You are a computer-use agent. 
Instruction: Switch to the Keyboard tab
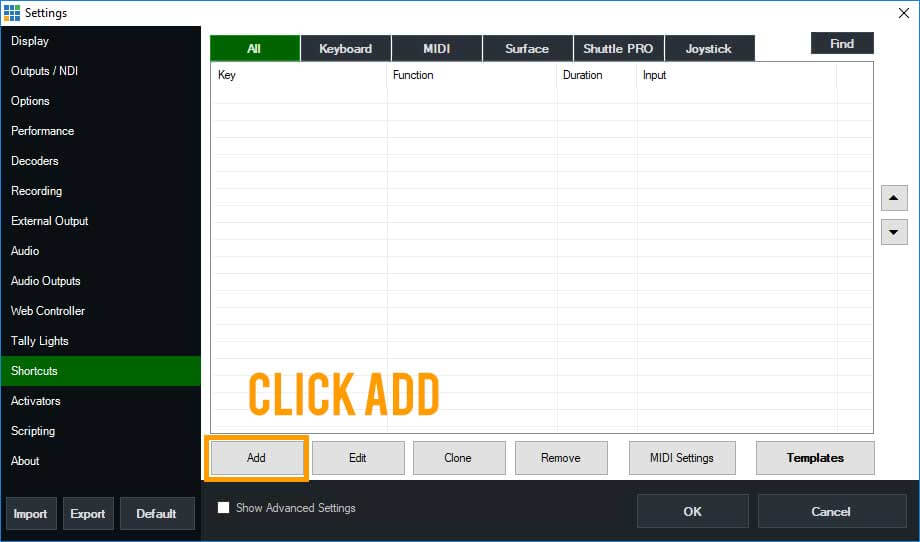(x=345, y=48)
